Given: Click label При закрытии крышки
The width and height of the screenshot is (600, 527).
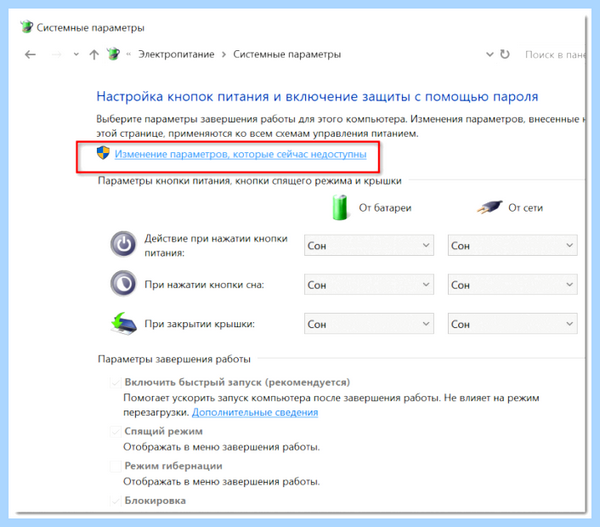Looking at the screenshot, I should pos(199,324).
